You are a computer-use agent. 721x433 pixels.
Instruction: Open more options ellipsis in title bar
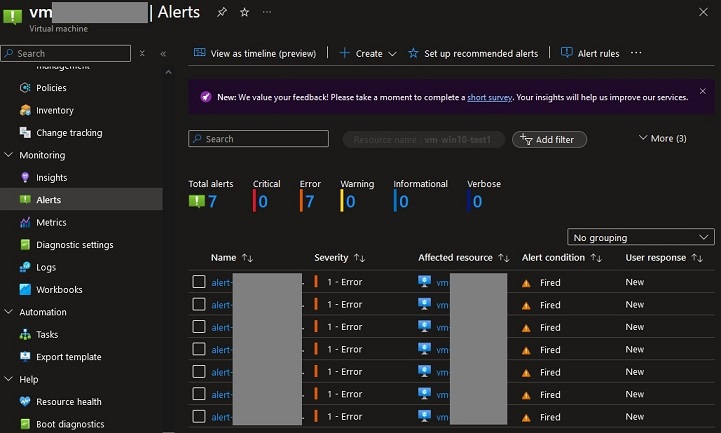267,12
